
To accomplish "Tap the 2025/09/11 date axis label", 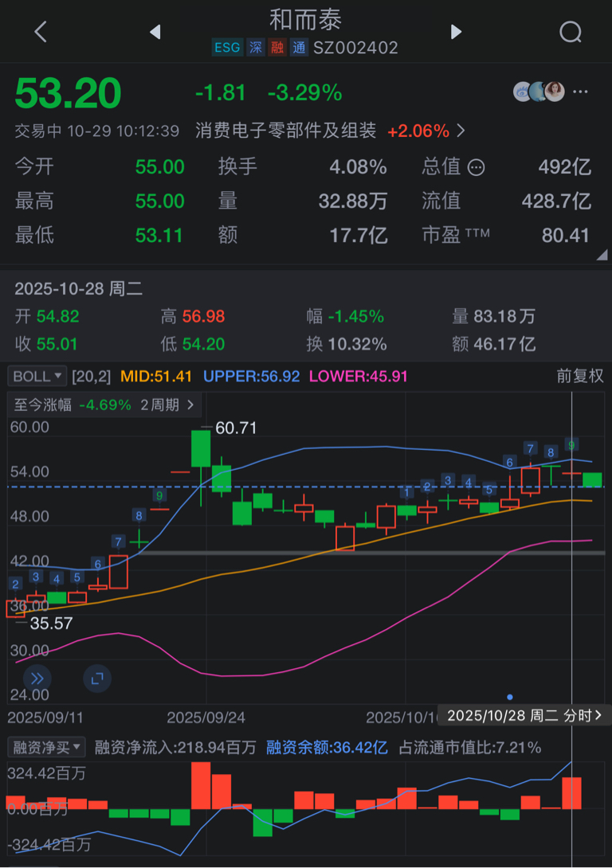I will click(x=45, y=718).
